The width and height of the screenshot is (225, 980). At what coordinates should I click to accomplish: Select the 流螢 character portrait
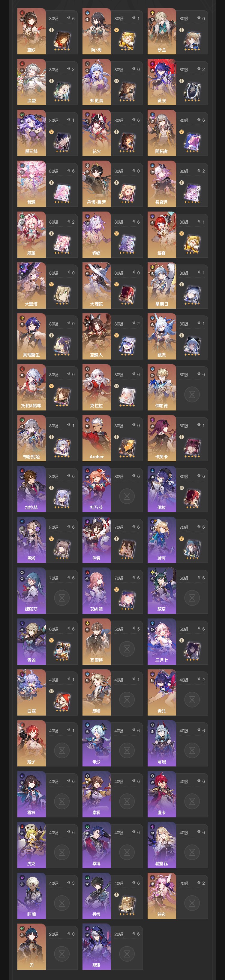pyautogui.click(x=31, y=82)
